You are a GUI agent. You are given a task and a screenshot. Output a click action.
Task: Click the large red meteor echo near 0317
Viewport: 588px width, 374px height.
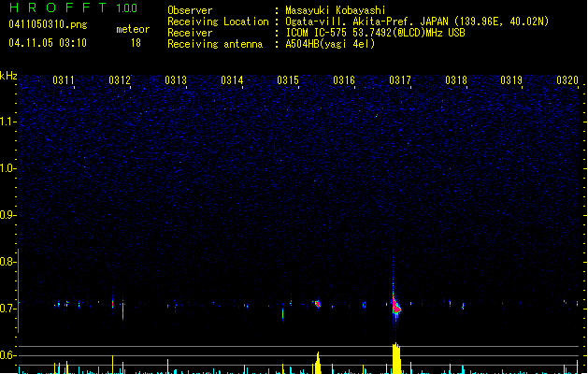pyautogui.click(x=396, y=307)
